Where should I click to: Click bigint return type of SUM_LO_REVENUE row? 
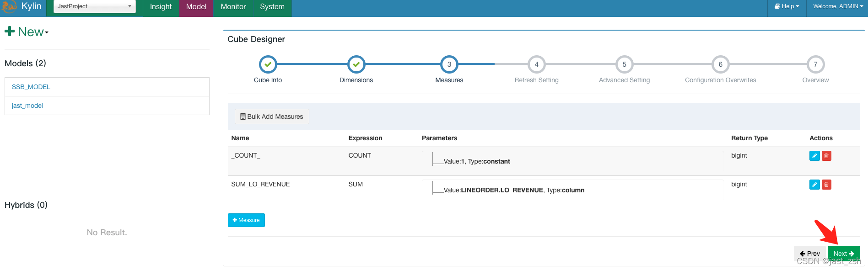(739, 184)
